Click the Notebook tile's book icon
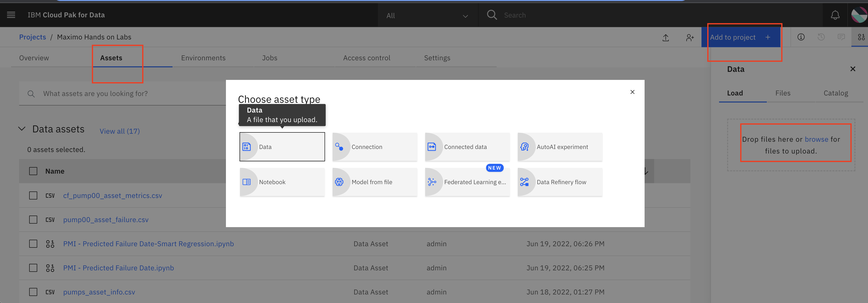The height and width of the screenshot is (303, 868). coord(247,182)
